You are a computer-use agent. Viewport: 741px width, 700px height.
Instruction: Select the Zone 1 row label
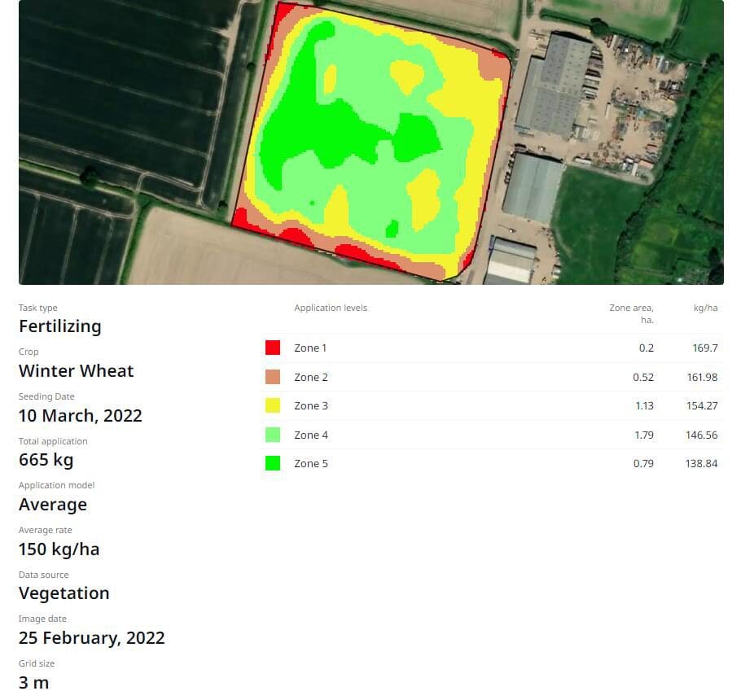(x=310, y=348)
